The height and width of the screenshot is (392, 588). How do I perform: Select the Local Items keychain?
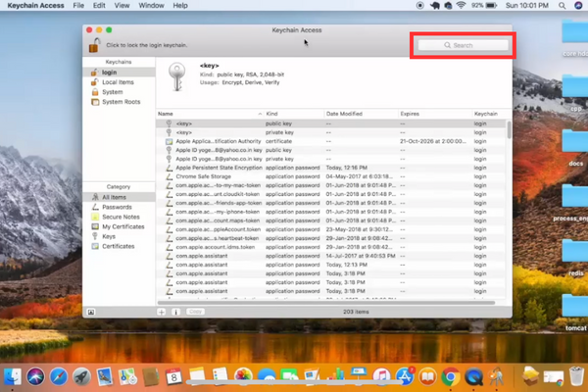tap(119, 82)
